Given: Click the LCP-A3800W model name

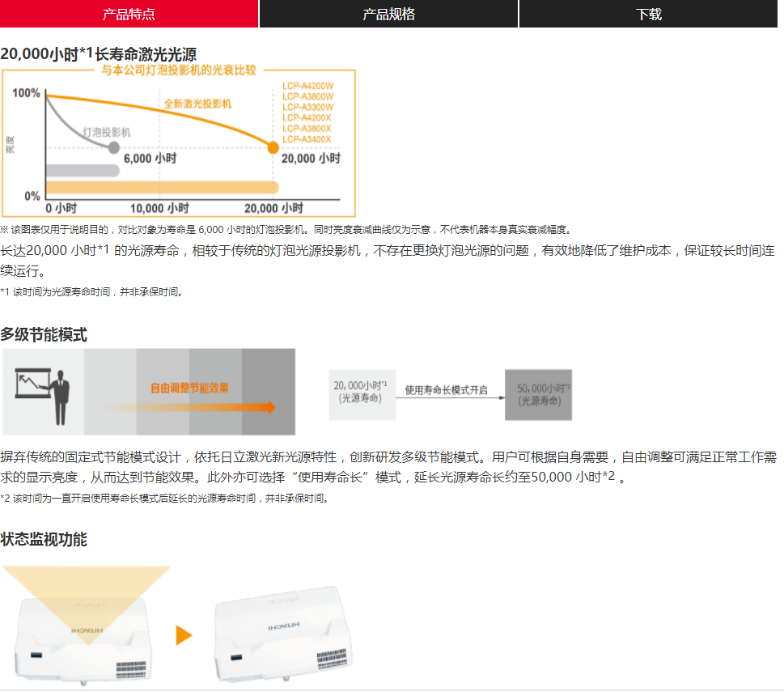Looking at the screenshot, I should click(x=307, y=96).
